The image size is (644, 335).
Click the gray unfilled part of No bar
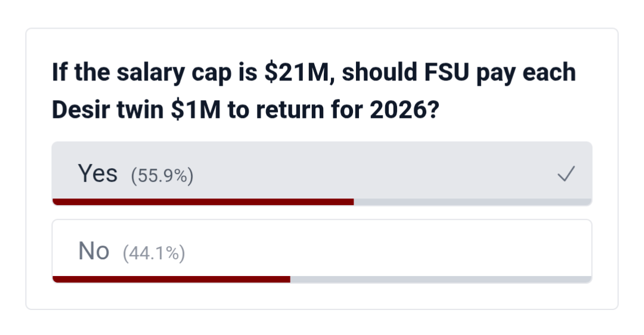[441, 279]
